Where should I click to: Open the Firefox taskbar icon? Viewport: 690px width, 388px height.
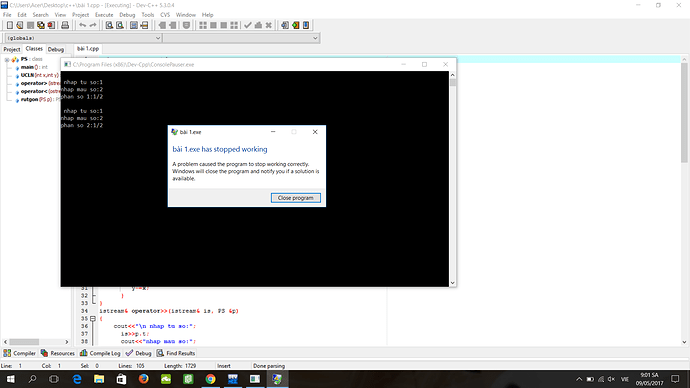[x=143, y=379]
